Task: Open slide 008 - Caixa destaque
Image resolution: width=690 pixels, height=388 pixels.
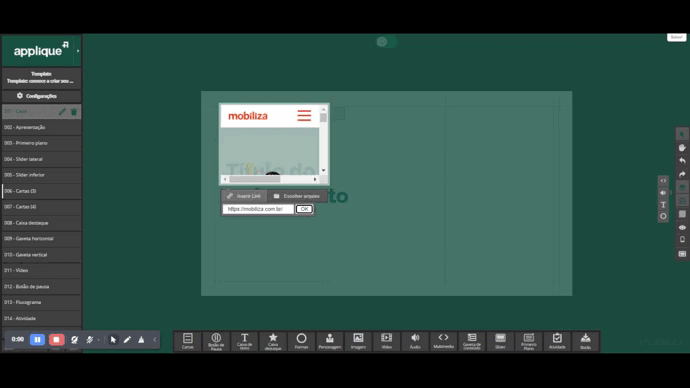Action: click(41, 223)
